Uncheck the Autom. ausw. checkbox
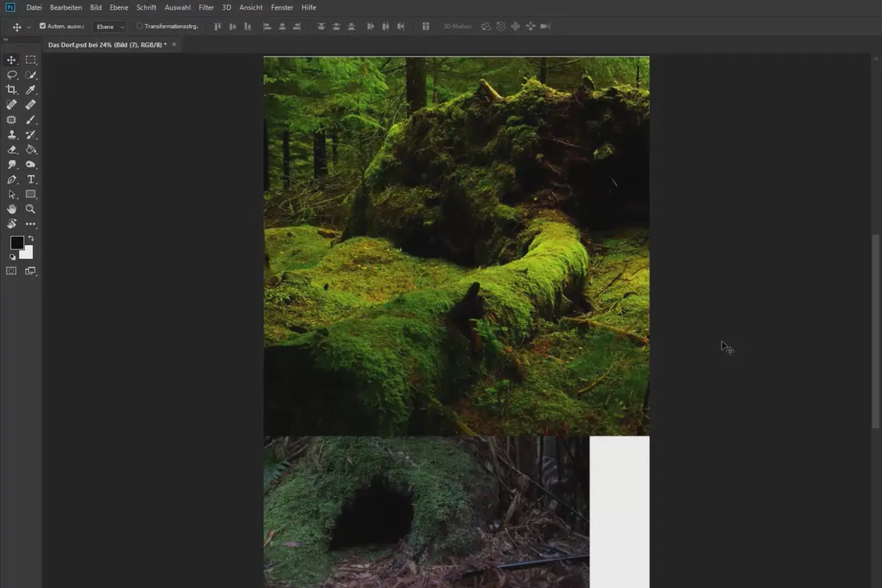 pos(43,26)
